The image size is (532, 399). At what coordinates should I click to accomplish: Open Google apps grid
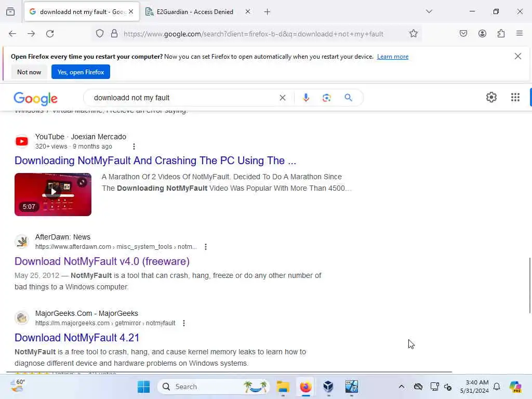click(515, 97)
